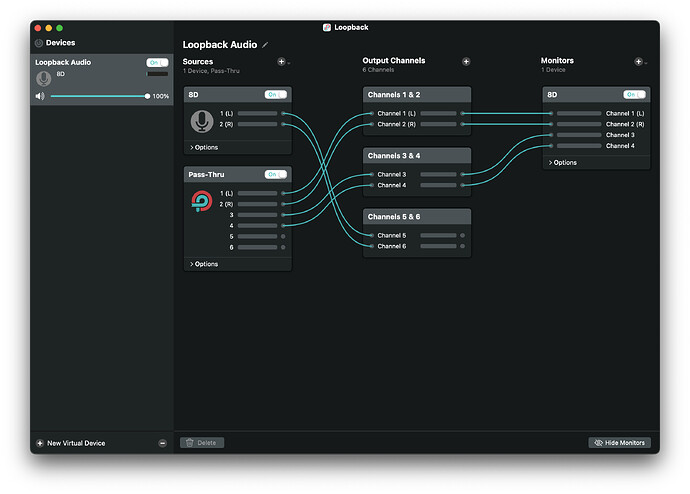Click the trash icon on Delete button
Viewport: 690px width, 494px height.
190,443
